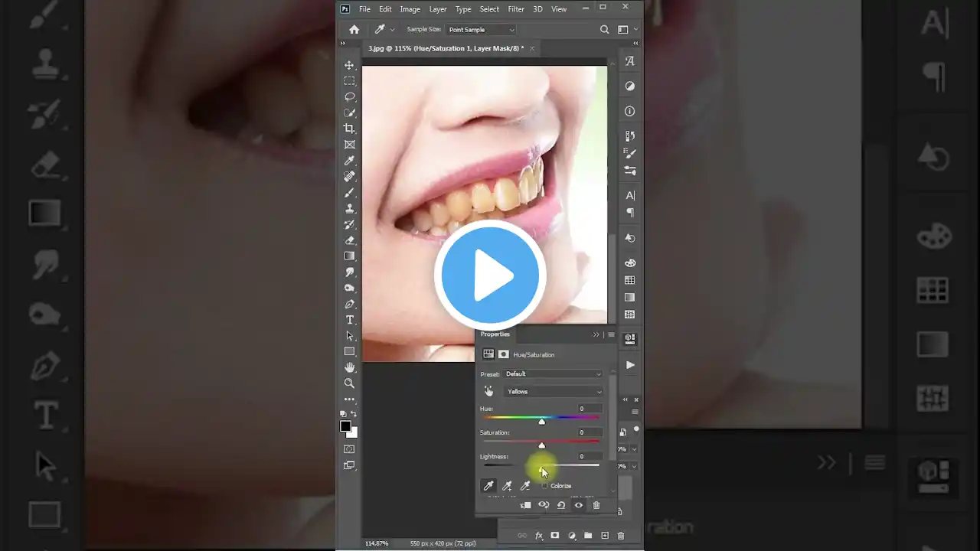Select the Horizontal Type tool
Screen dimensions: 980x551
(x=350, y=320)
